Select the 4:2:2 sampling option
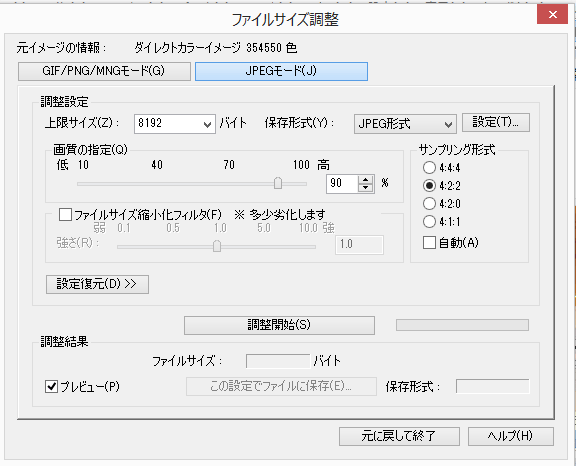 click(429, 185)
